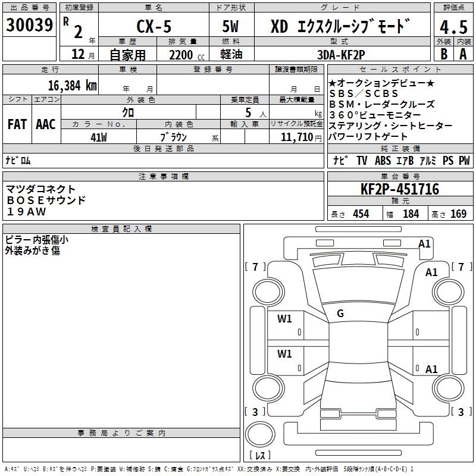
Task: Select engine displacement 2200 cc
Action: [x=187, y=55]
